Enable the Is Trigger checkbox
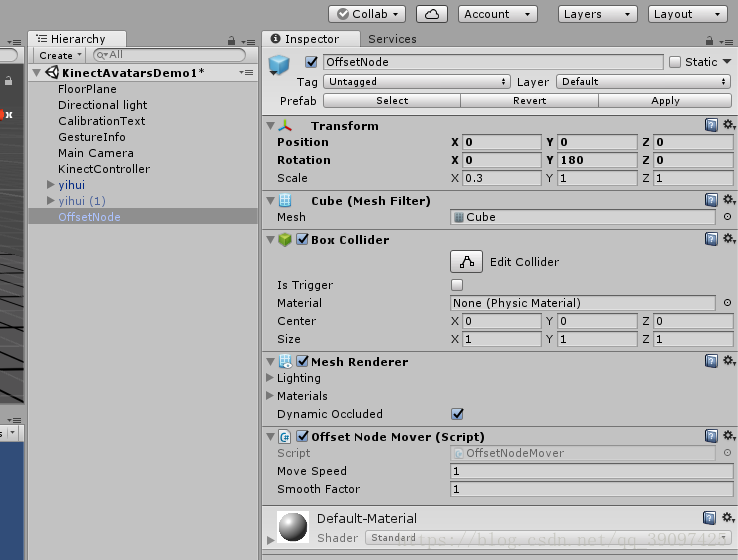The height and width of the screenshot is (560, 738). pyautogui.click(x=458, y=286)
